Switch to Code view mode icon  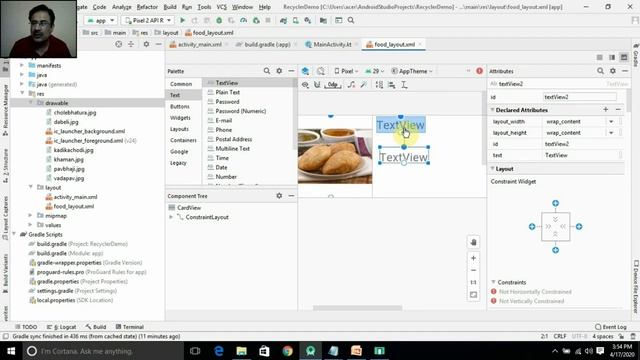tap(600, 58)
